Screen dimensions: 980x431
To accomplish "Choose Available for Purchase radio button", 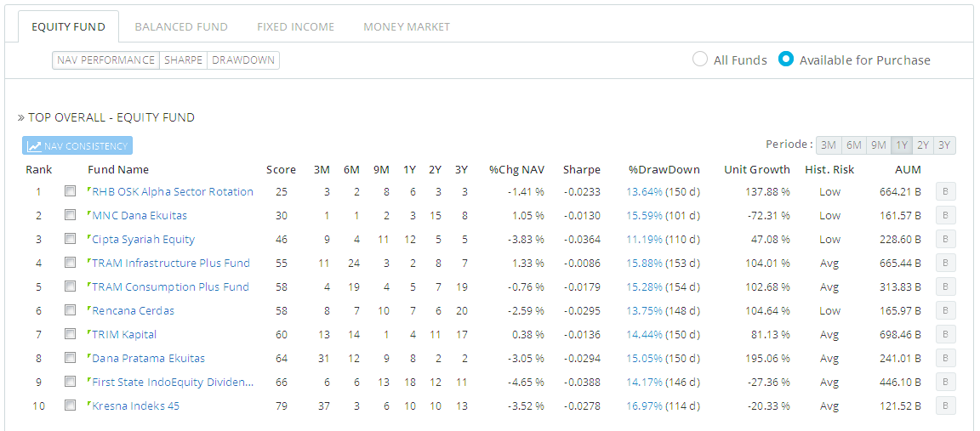I will [786, 60].
